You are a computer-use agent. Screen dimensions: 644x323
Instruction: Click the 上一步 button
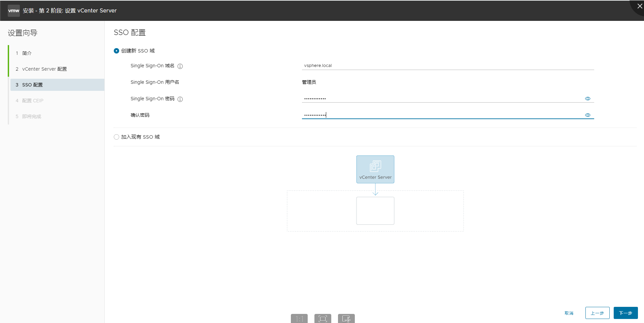(597, 313)
